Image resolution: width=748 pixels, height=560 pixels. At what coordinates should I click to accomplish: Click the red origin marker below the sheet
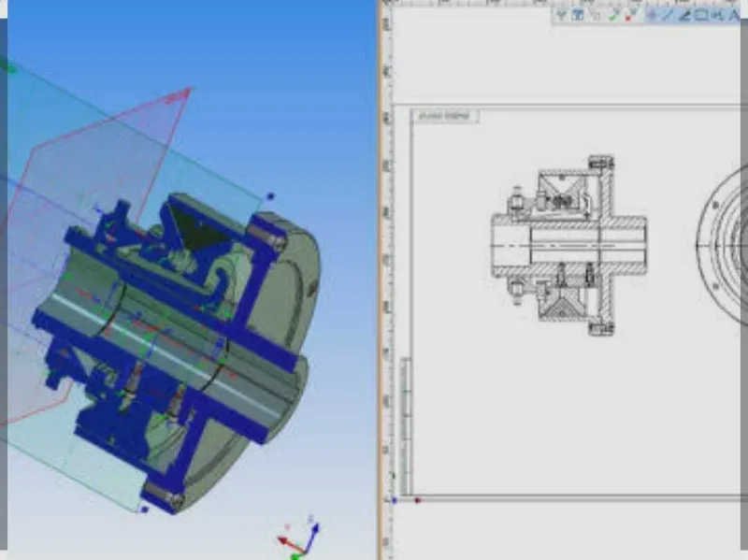pos(418,500)
